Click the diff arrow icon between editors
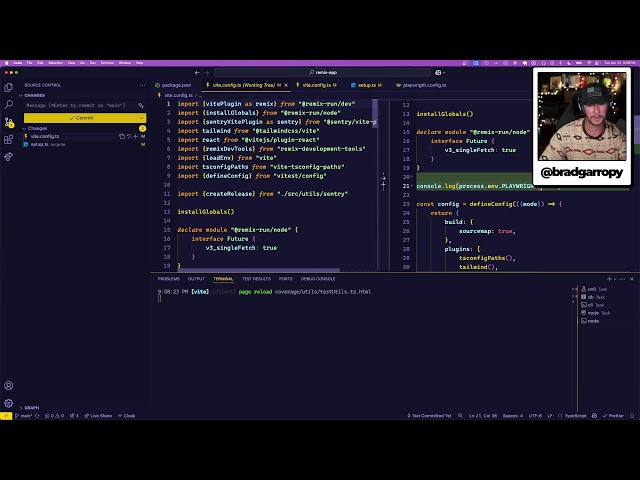This screenshot has width=640, height=480. tap(383, 177)
